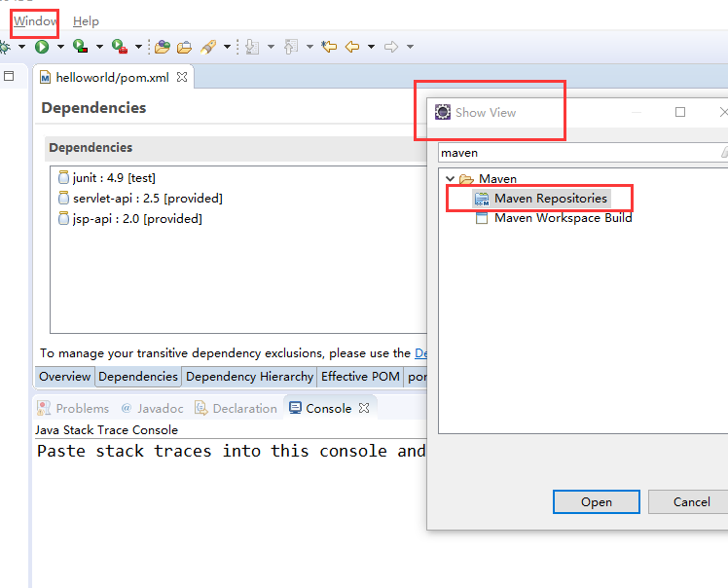Screen dimensions: 728x588
Task: Collapse the Maven folder in Show View
Action: 450,178
